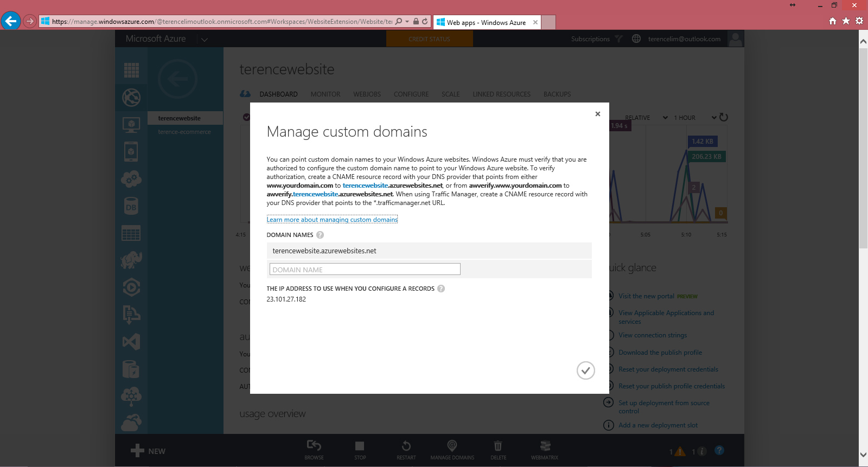Close the Manage custom domains dialog
Viewport: 868px width, 467px height.
[597, 114]
